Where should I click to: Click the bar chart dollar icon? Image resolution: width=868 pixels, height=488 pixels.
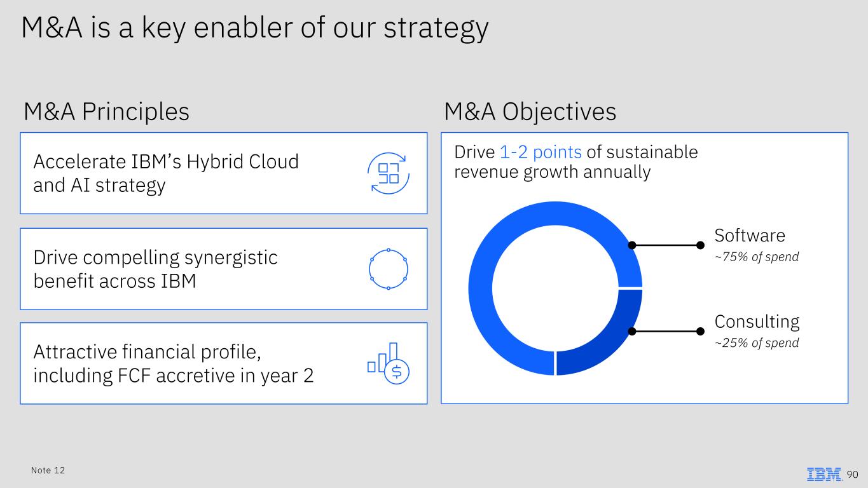pyautogui.click(x=389, y=363)
